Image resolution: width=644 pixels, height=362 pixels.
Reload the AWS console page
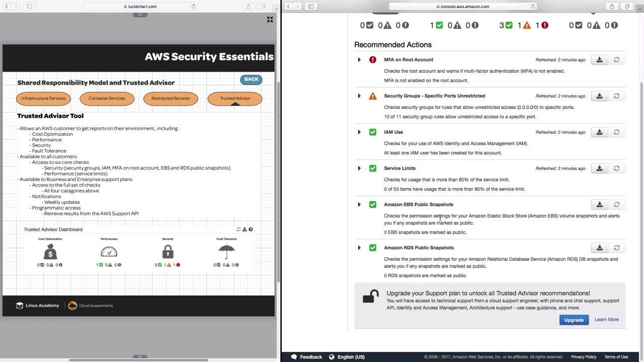[x=533, y=7]
